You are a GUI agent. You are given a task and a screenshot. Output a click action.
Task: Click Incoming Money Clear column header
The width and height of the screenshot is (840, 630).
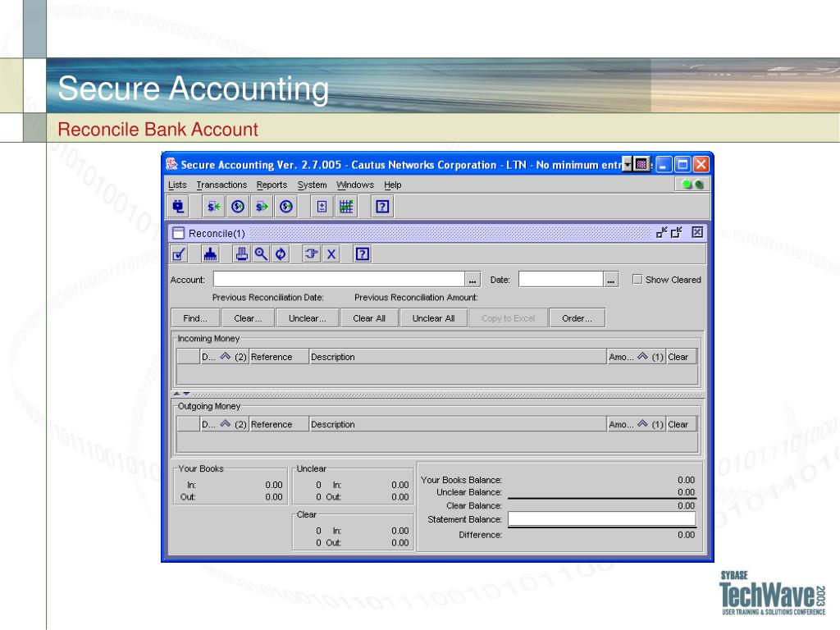coord(682,357)
